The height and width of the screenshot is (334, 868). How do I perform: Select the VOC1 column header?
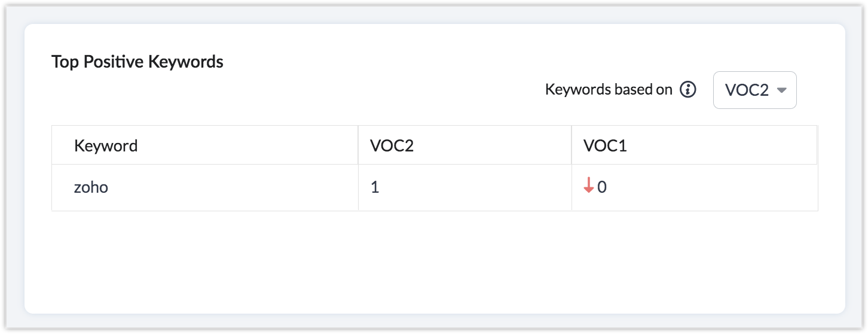click(x=605, y=145)
